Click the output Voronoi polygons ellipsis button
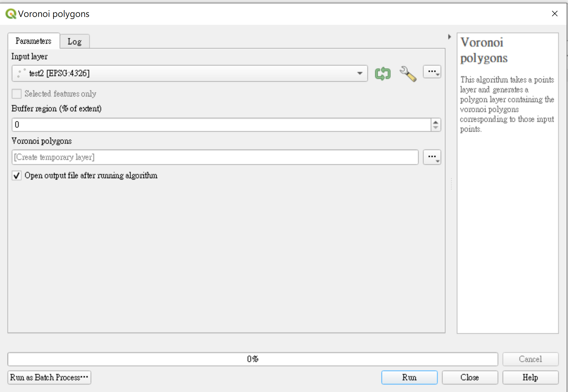Viewport: 568px width, 392px height. (x=432, y=157)
